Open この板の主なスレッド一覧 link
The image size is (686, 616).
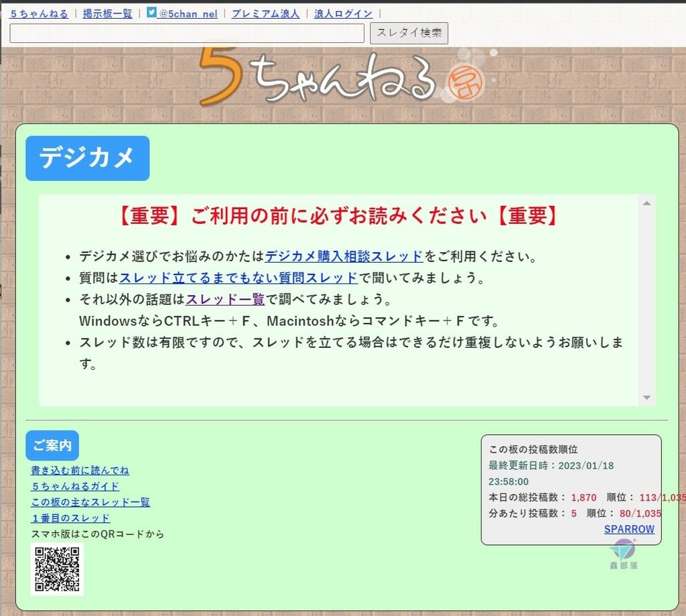tap(90, 502)
